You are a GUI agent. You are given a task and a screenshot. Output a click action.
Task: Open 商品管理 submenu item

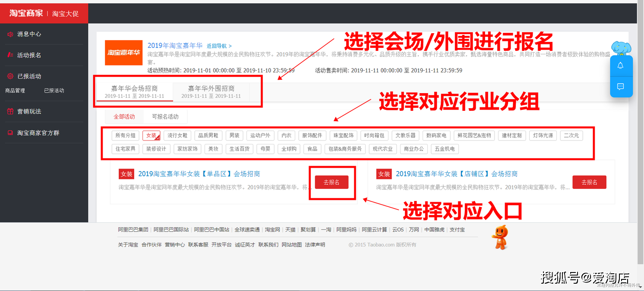click(x=15, y=91)
